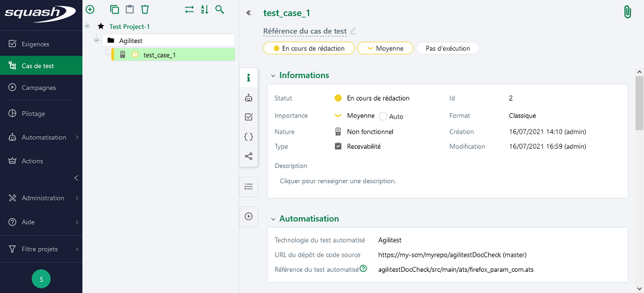This screenshot has height=293, width=644.
Task: Go to Exigences workspace
Action: coord(36,44)
